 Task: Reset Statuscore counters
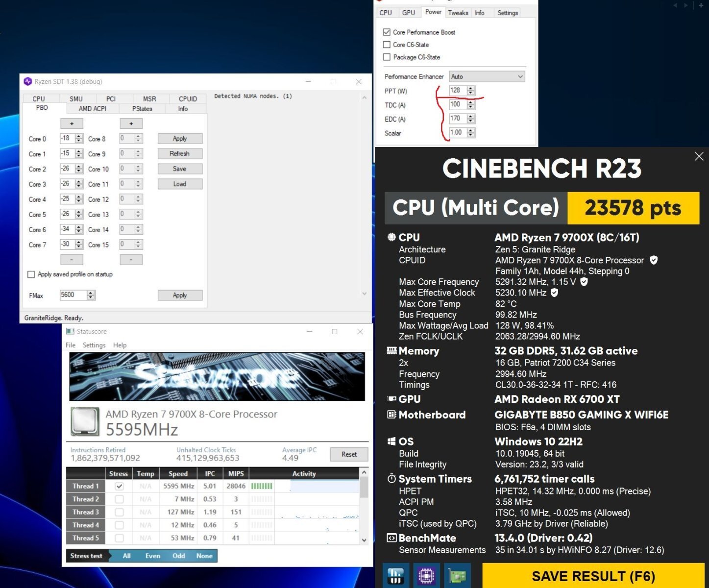point(349,454)
